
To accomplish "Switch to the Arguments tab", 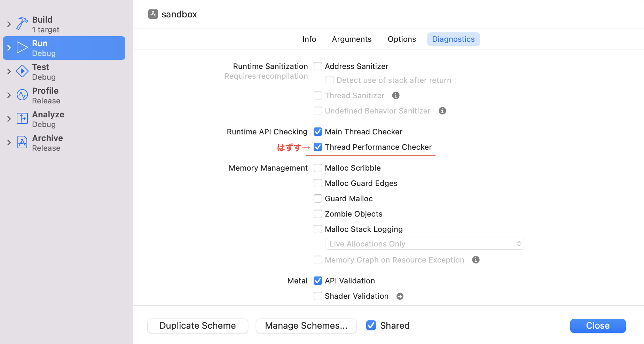I will 352,39.
